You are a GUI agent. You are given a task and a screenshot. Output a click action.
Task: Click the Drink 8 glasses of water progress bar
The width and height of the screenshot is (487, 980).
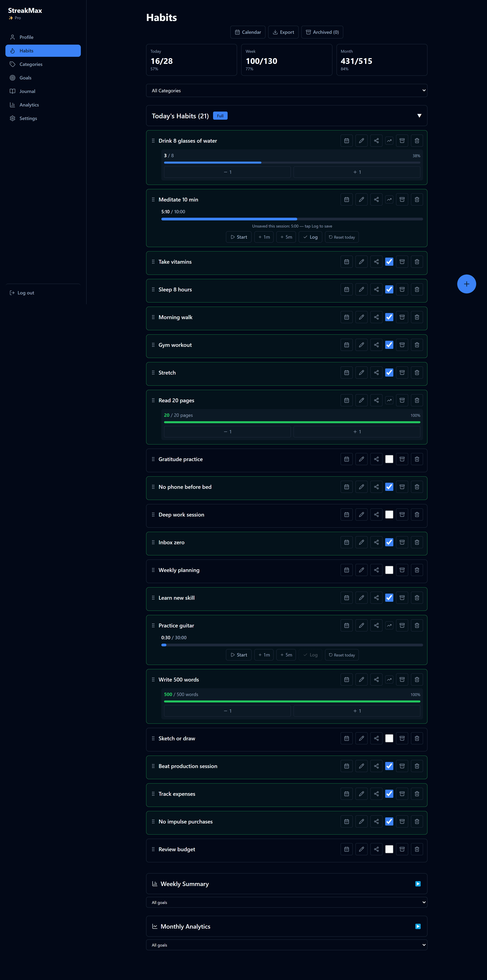coord(292,163)
